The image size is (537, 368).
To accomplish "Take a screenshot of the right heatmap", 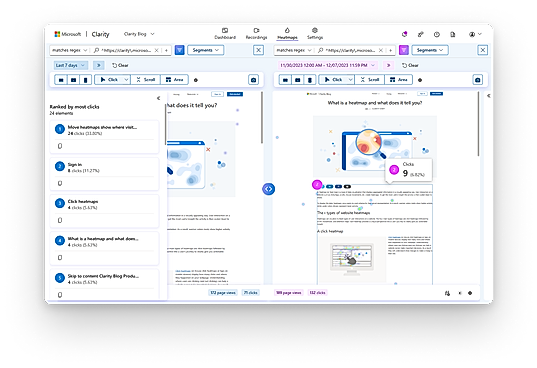I will (478, 80).
